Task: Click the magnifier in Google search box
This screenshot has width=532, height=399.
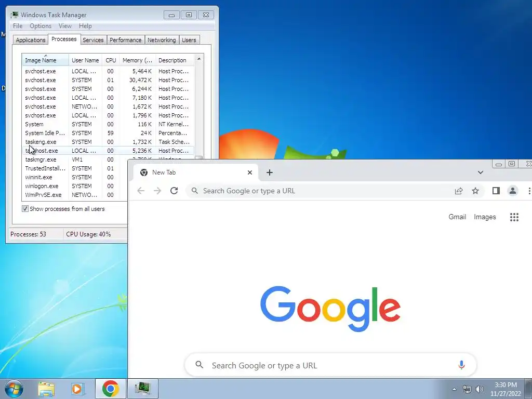Action: click(199, 365)
